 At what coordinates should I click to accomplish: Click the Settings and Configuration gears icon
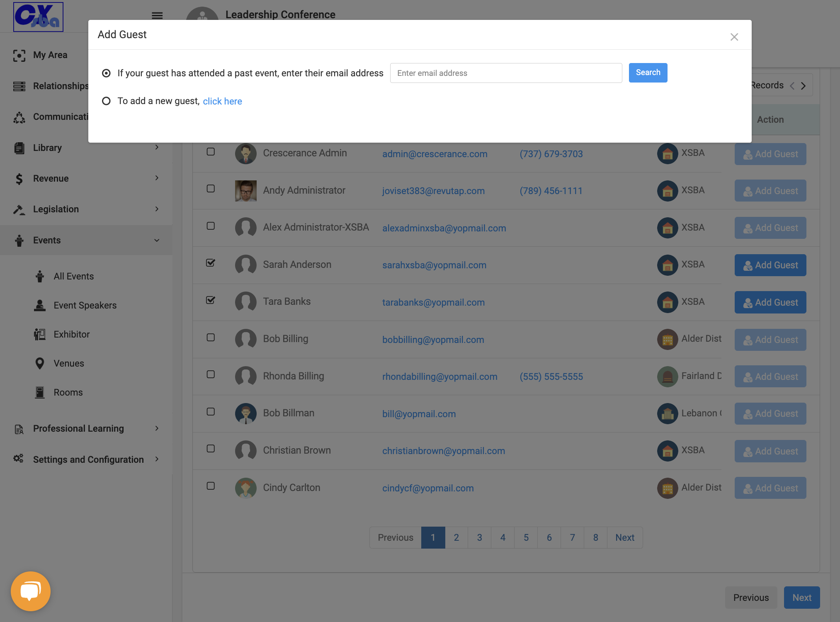pyautogui.click(x=19, y=459)
